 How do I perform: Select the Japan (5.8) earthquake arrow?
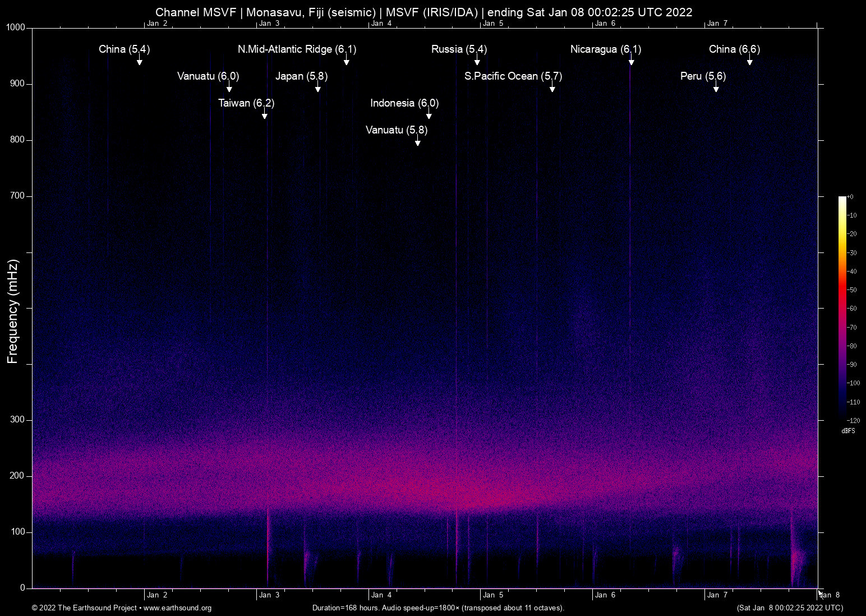(x=319, y=88)
